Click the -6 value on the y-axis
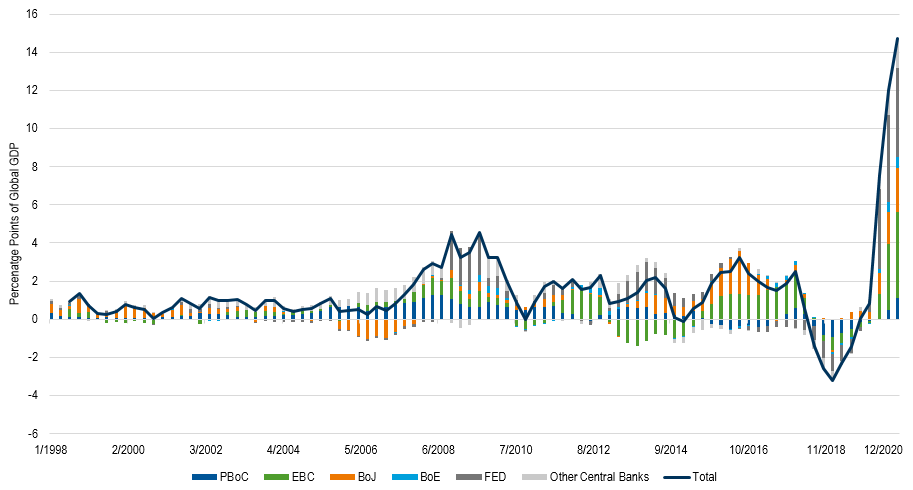This screenshot has height=490, width=913. coord(33,434)
